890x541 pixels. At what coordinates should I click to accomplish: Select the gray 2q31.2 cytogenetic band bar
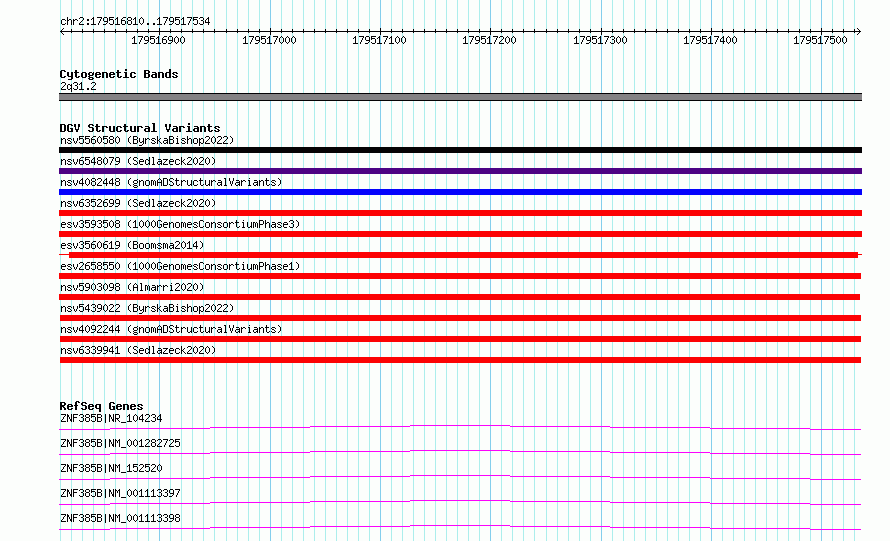(x=460, y=97)
